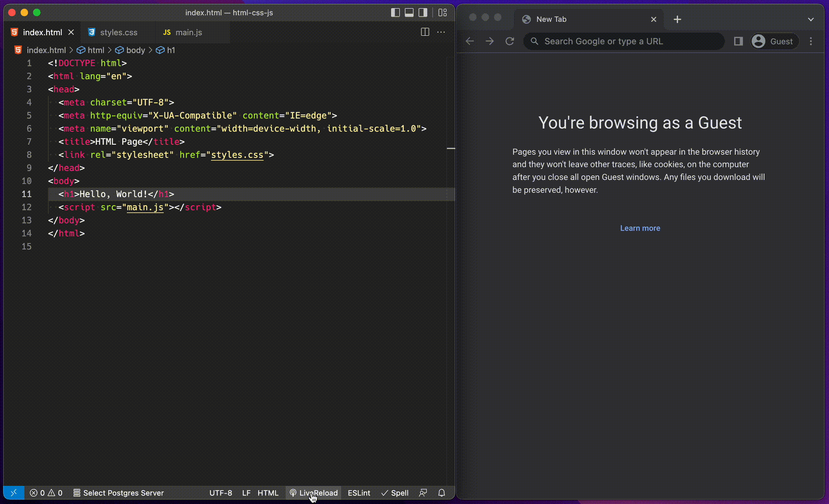Click the Chrome address search bar
The width and height of the screenshot is (829, 504).
click(624, 41)
